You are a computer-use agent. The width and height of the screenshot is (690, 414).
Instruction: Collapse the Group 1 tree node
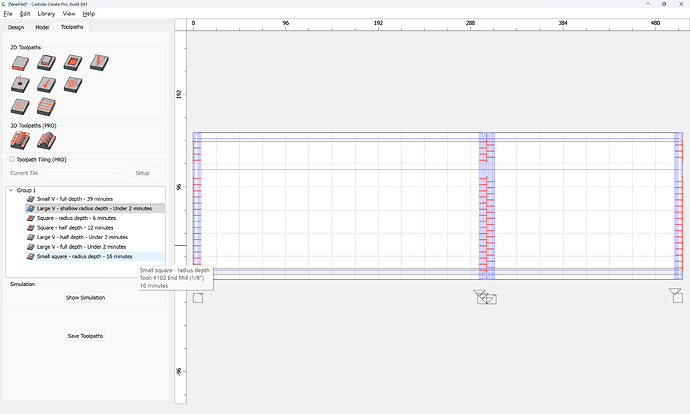11,190
